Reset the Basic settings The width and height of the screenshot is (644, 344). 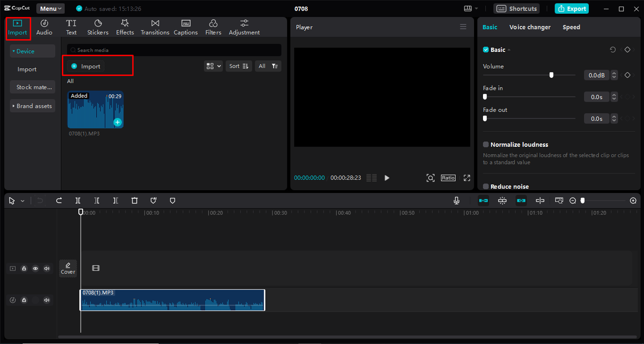[x=612, y=50]
